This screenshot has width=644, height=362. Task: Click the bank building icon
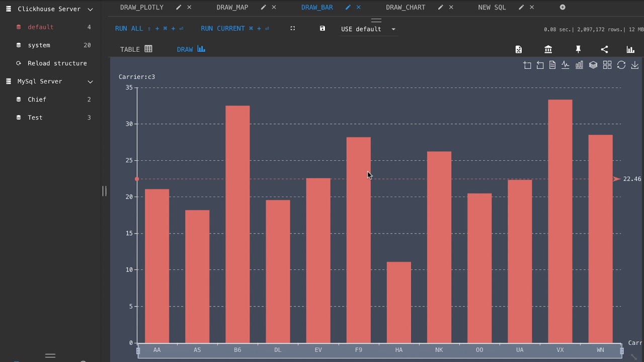click(548, 49)
